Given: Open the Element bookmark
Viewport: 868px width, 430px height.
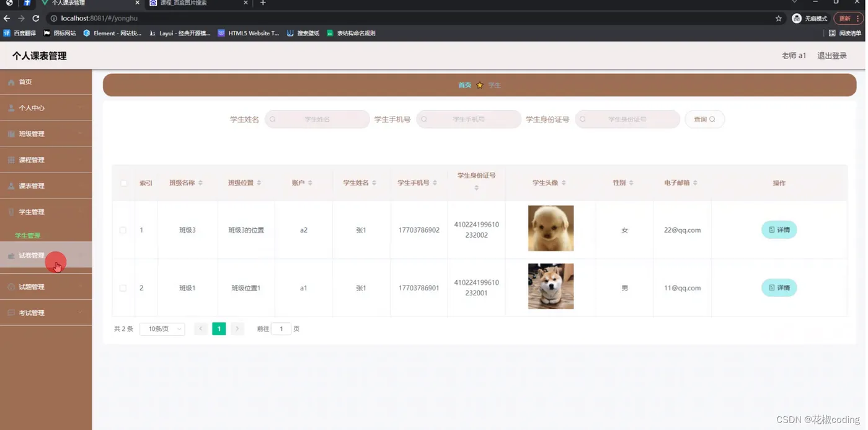Looking at the screenshot, I should coord(112,34).
